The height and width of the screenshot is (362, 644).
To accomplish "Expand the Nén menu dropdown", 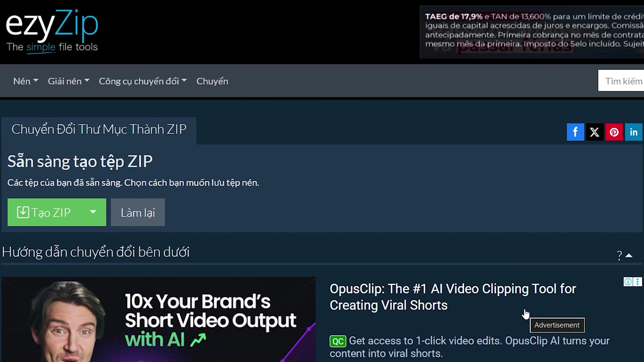I will (25, 81).
